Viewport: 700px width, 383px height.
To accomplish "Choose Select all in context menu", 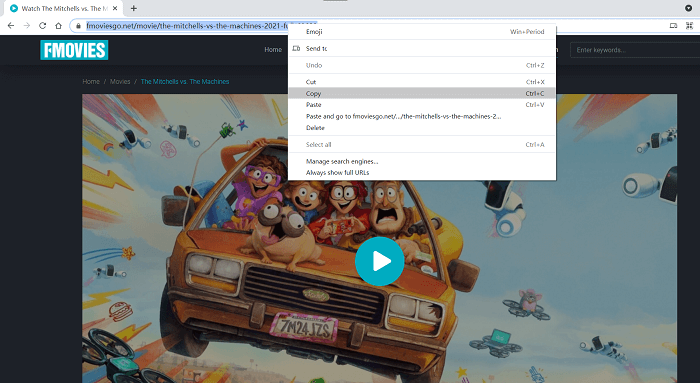I will [422, 145].
